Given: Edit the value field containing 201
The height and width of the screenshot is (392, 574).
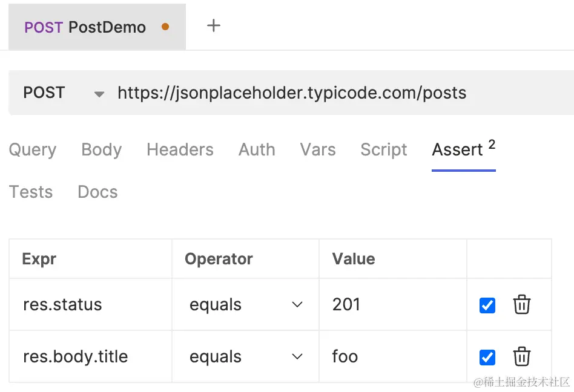Looking at the screenshot, I should tap(393, 304).
